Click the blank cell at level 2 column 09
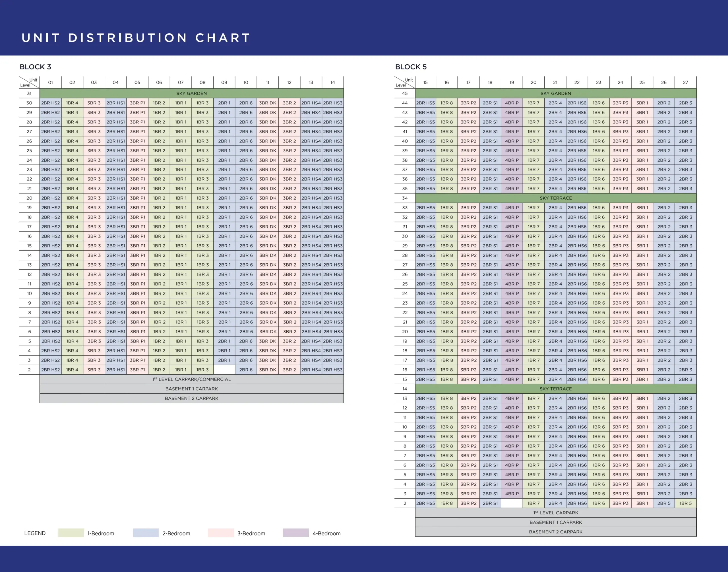Image resolution: width=728 pixels, height=572 pixels. (x=224, y=370)
